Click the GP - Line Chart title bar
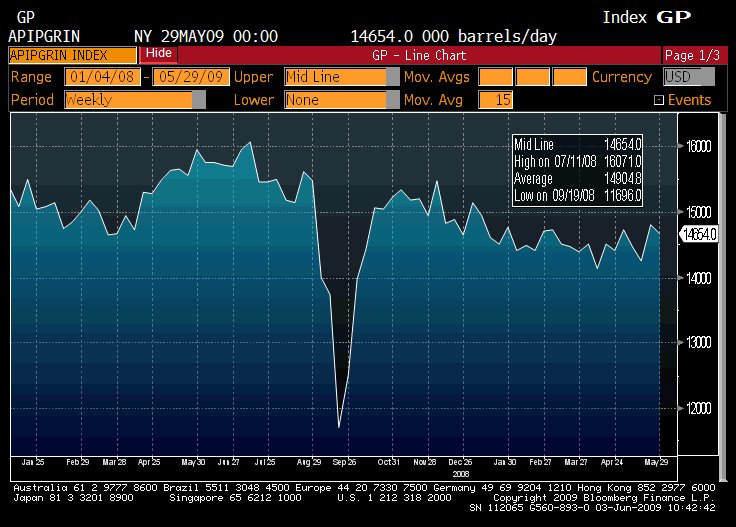 point(419,55)
